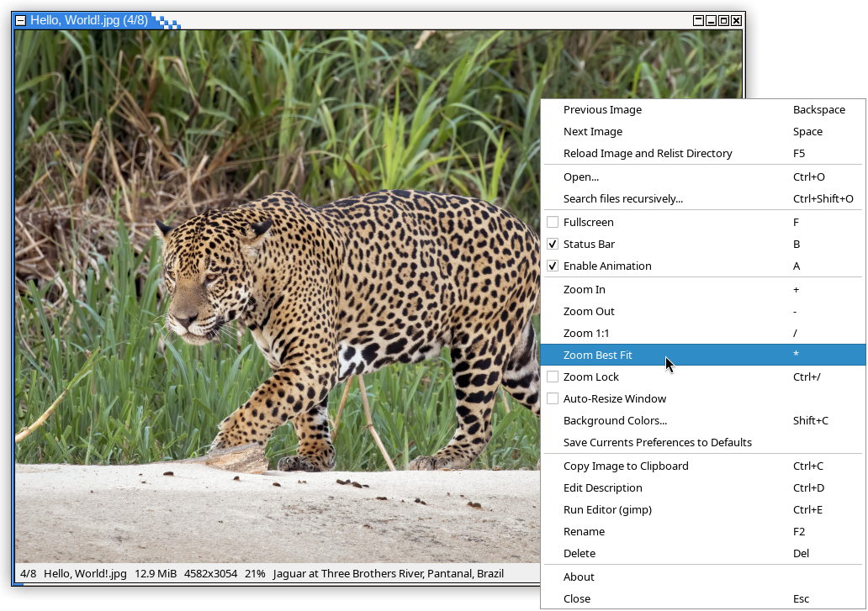Click the shade window button in title bar
The width and height of the screenshot is (868, 611).
coord(698,20)
